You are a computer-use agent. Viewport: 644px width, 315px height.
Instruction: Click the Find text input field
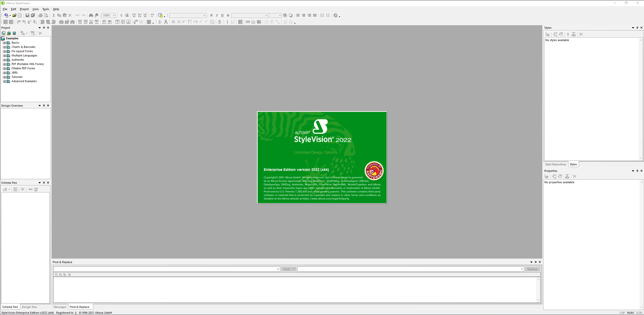pyautogui.click(x=167, y=269)
